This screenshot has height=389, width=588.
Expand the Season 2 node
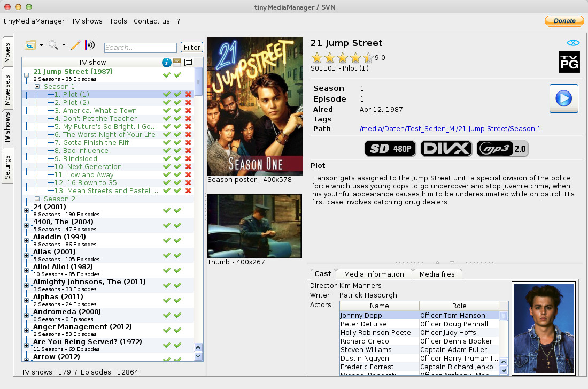(37, 199)
